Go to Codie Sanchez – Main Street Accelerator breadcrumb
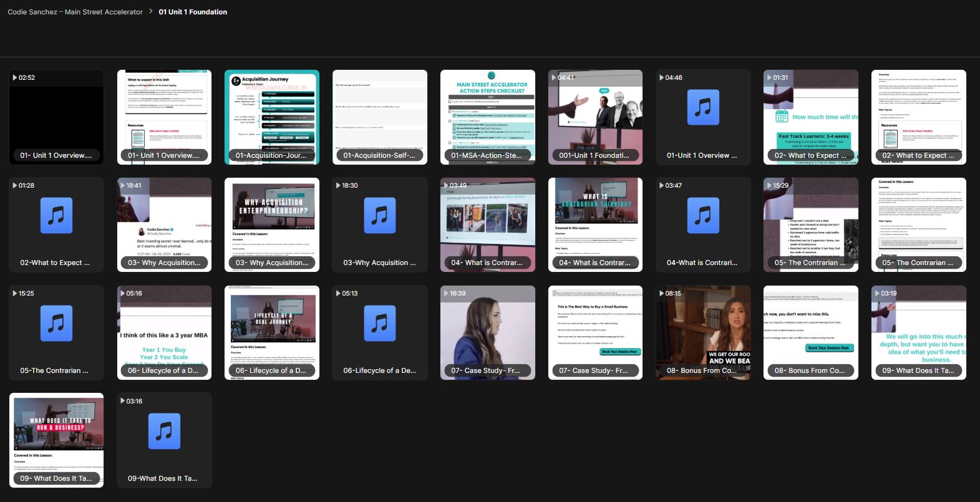This screenshot has height=502, width=980. click(x=75, y=12)
